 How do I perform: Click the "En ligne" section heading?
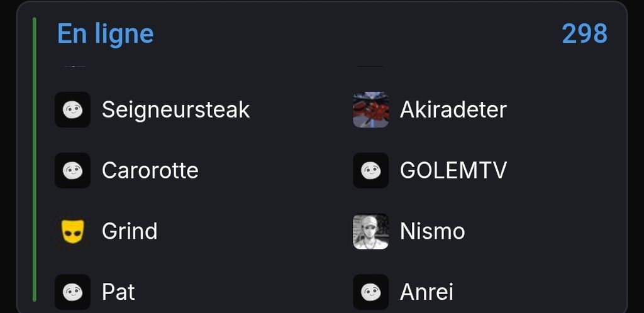[x=105, y=33]
